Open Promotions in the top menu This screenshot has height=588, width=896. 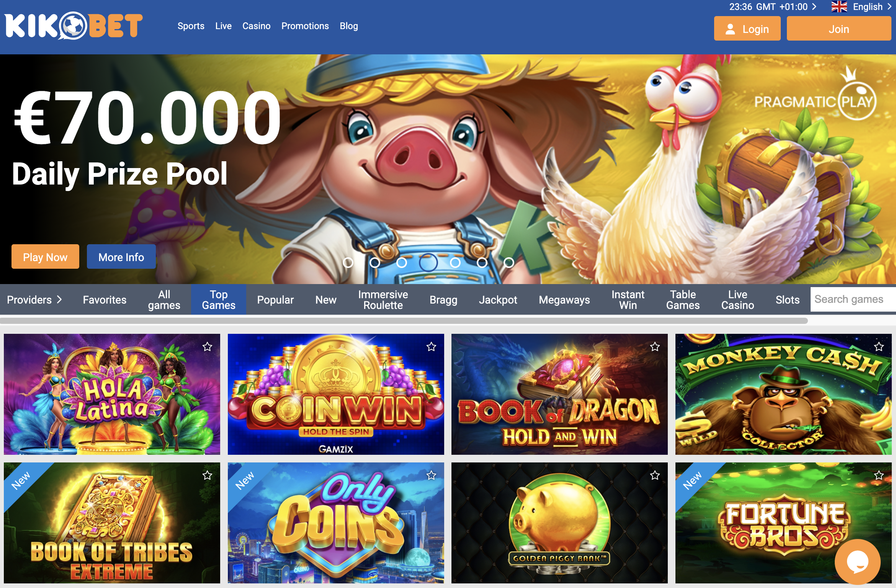point(305,26)
